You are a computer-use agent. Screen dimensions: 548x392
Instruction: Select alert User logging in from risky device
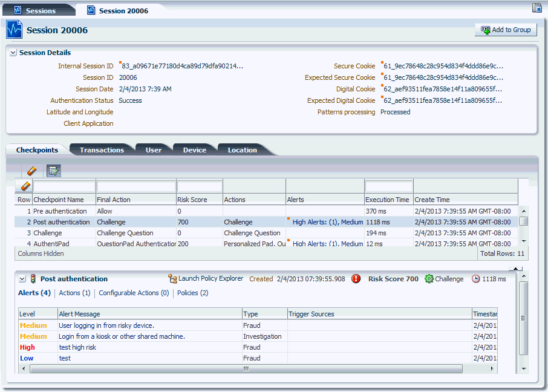(258, 325)
